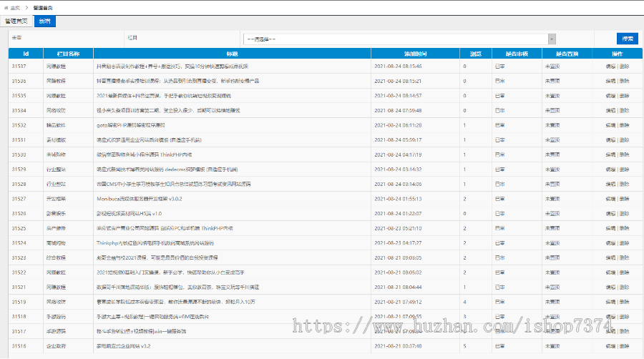Click the dropdown arrow of 栏目 selector
The width and height of the screenshot is (644, 359).
552,39
